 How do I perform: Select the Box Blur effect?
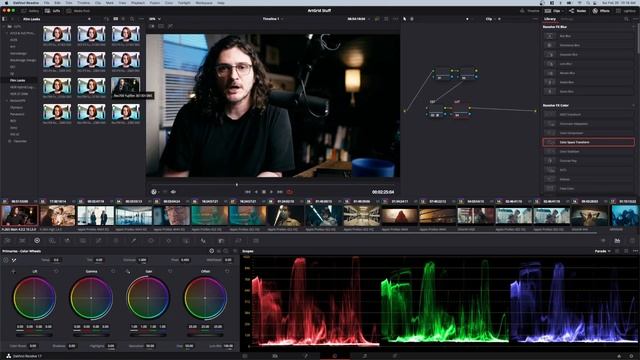[589, 36]
